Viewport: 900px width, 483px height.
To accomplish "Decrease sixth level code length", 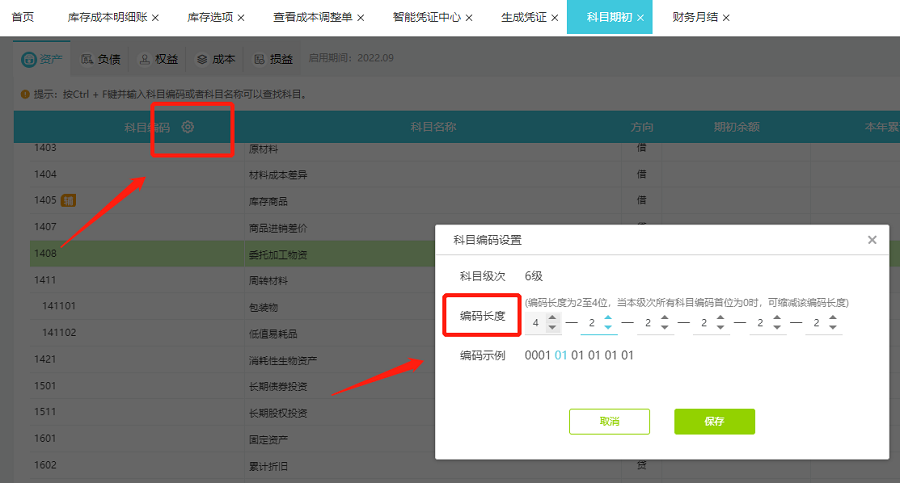I will (833, 327).
